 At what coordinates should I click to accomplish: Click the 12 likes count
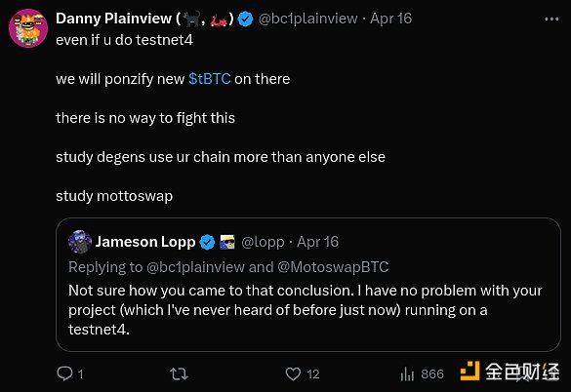pos(313,374)
